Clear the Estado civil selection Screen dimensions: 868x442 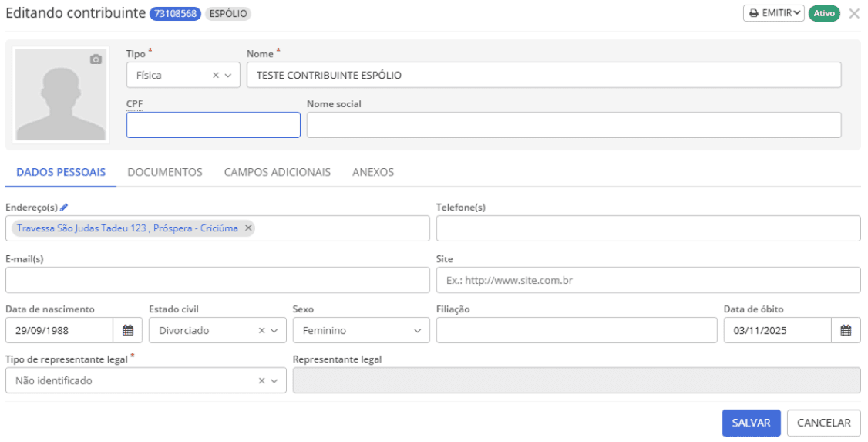tap(262, 330)
